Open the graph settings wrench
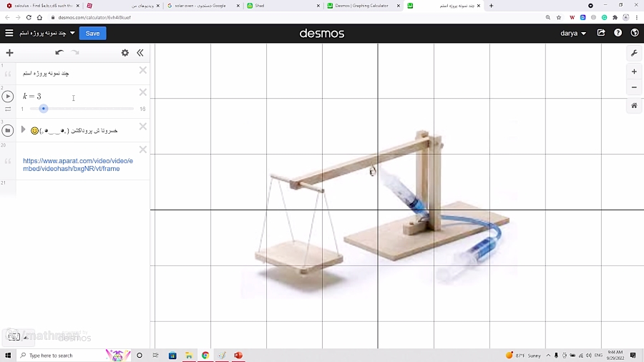 tap(634, 54)
